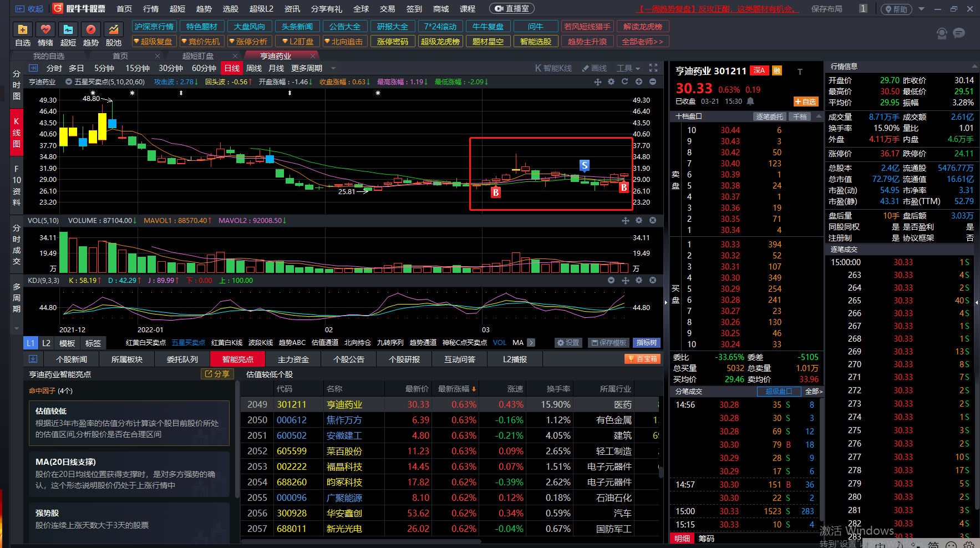Open K-line indicator settings gear
Screen dimensions: 980x548
[x=611, y=82]
